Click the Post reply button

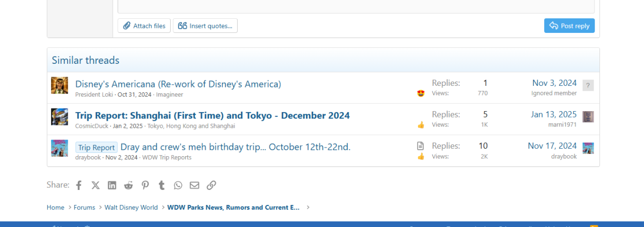[569, 26]
